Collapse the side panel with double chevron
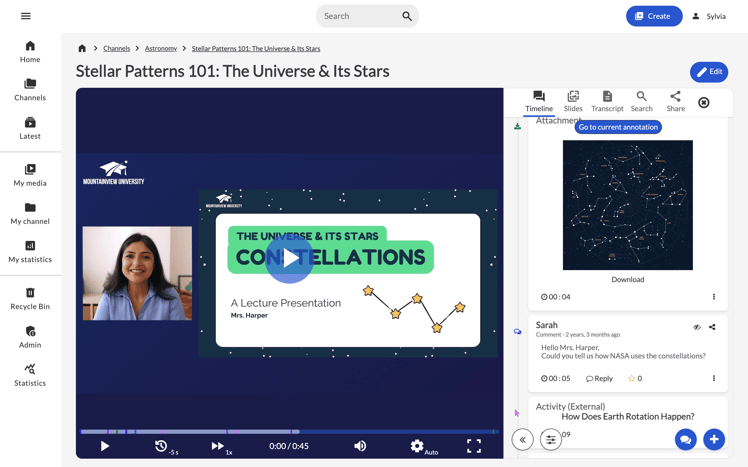The height and width of the screenshot is (467, 748). pyautogui.click(x=522, y=439)
